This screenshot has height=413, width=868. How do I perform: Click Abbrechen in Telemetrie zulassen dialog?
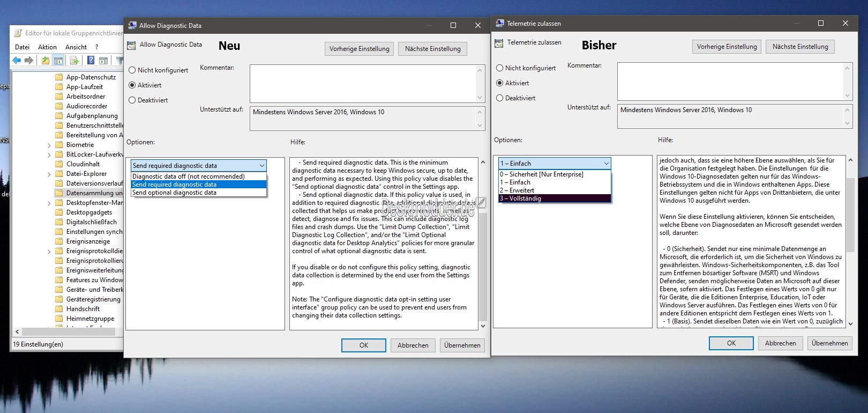tap(781, 343)
